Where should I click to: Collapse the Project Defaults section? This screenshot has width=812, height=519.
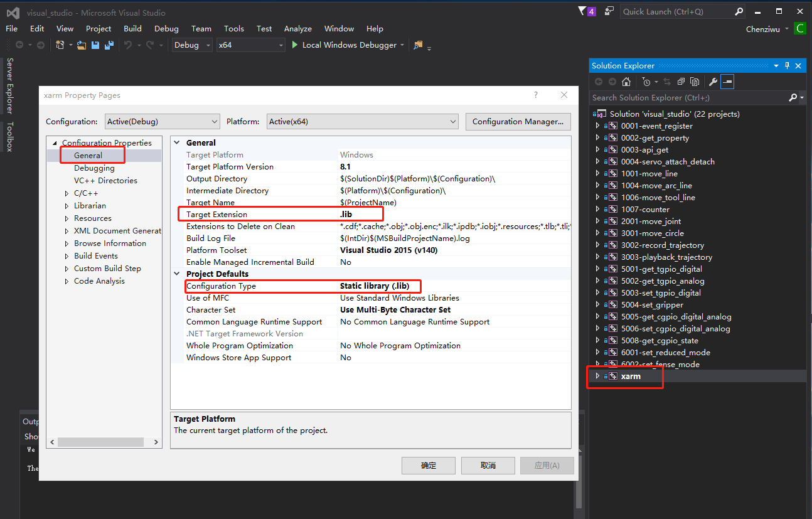coord(177,274)
